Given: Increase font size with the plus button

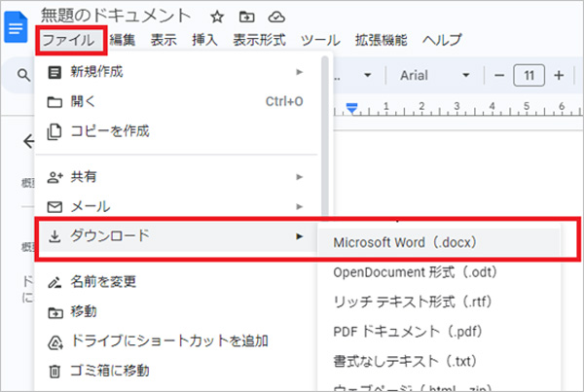Looking at the screenshot, I should 559,76.
